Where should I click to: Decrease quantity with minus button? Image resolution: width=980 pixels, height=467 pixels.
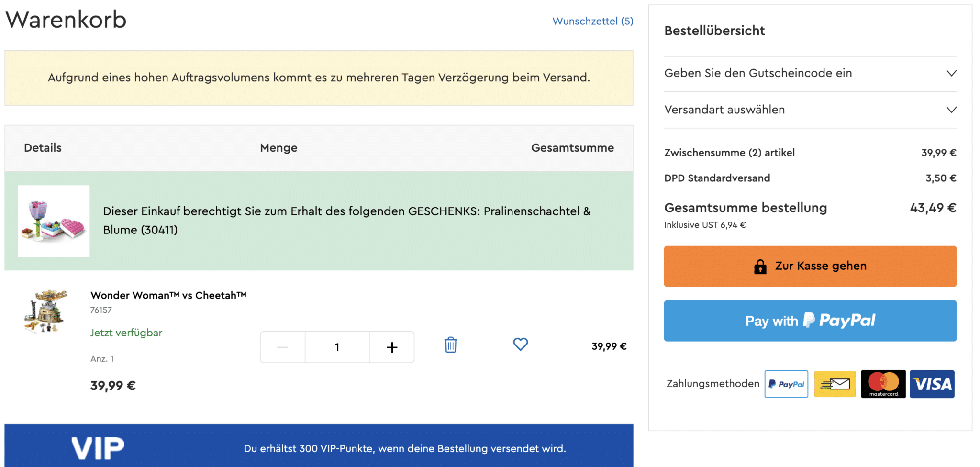pos(282,347)
